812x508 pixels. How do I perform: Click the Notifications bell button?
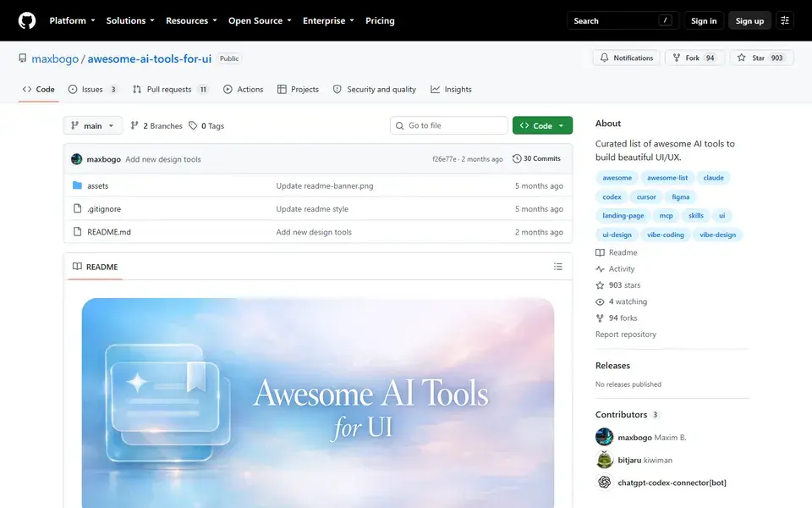pyautogui.click(x=627, y=58)
